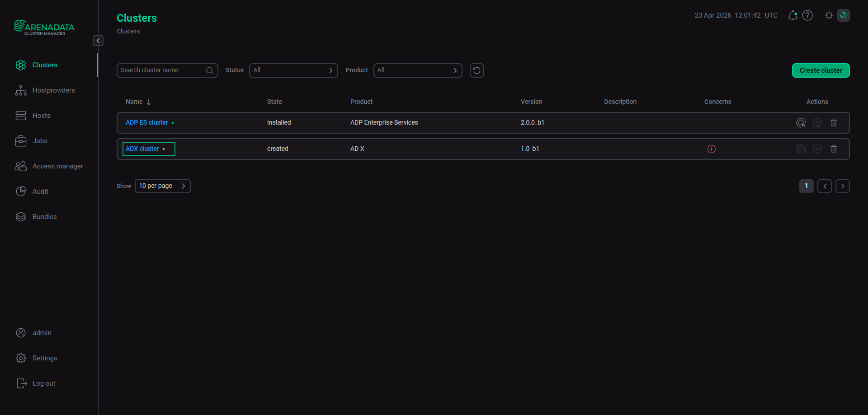View the ADX cluster concern info icon
868x415 pixels.
point(711,149)
